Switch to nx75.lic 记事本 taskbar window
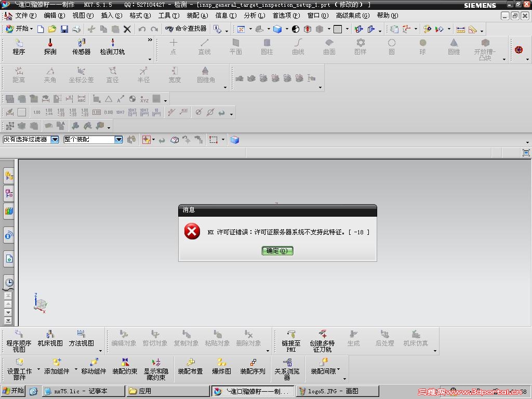The width and height of the screenshot is (532, 399). point(84,391)
